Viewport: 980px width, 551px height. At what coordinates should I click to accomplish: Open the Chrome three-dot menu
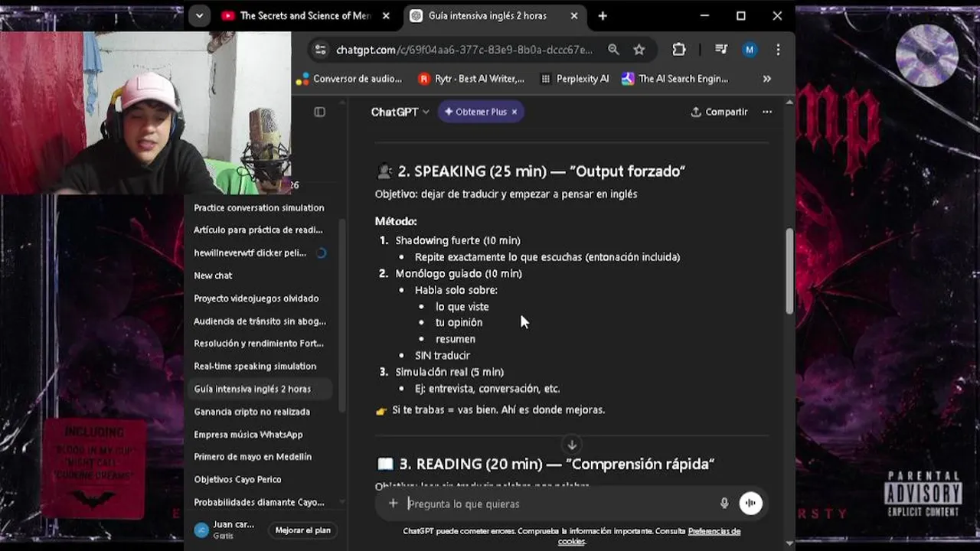778,50
